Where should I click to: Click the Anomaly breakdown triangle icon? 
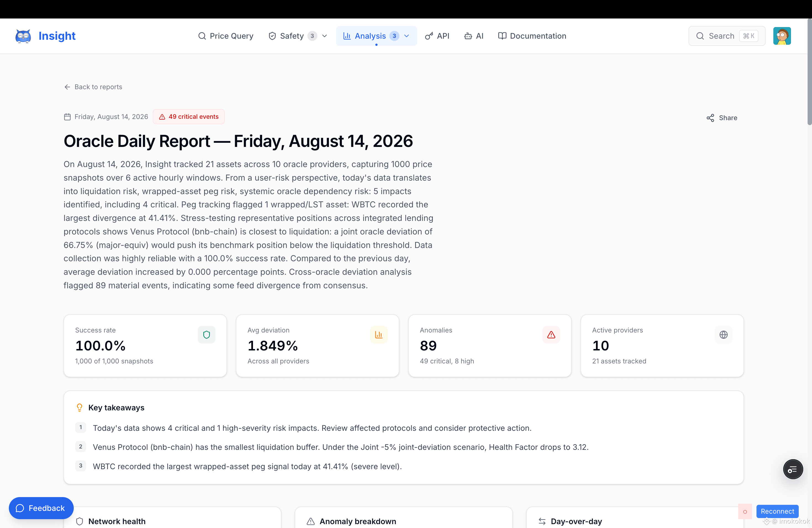point(310,521)
